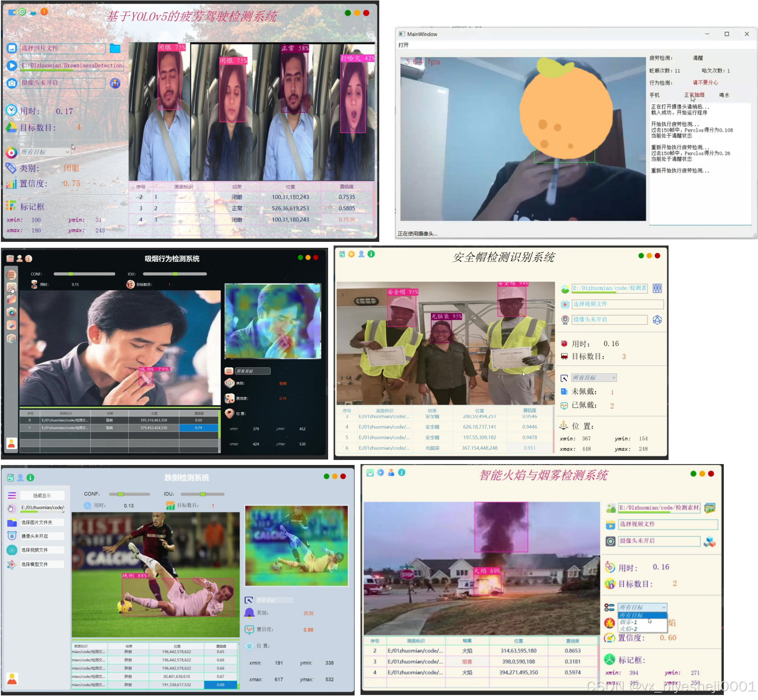Click 光脑袋 result cell in helmet results table

click(x=432, y=448)
